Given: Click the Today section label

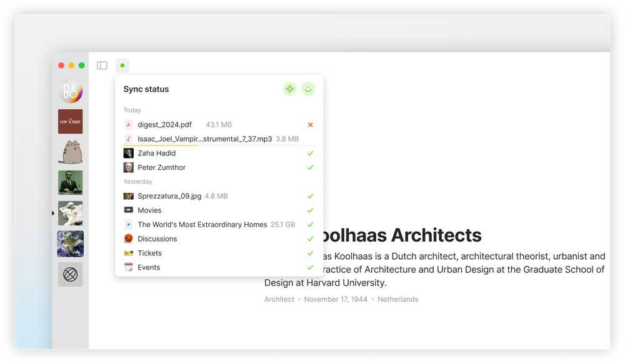Looking at the screenshot, I should point(132,111).
